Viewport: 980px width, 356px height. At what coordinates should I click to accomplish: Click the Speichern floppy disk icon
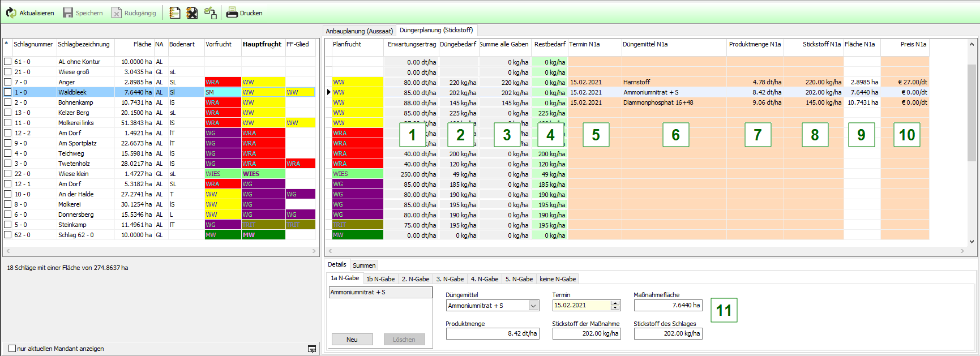tap(68, 13)
